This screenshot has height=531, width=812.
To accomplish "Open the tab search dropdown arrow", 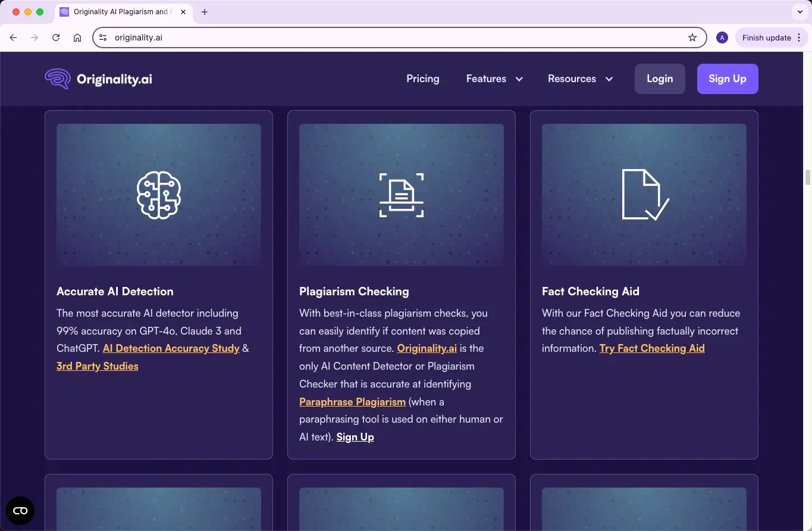I will click(800, 12).
